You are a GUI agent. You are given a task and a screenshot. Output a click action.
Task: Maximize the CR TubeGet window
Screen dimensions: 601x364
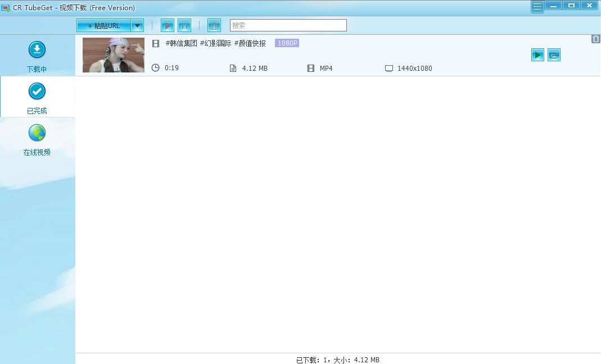pos(571,6)
